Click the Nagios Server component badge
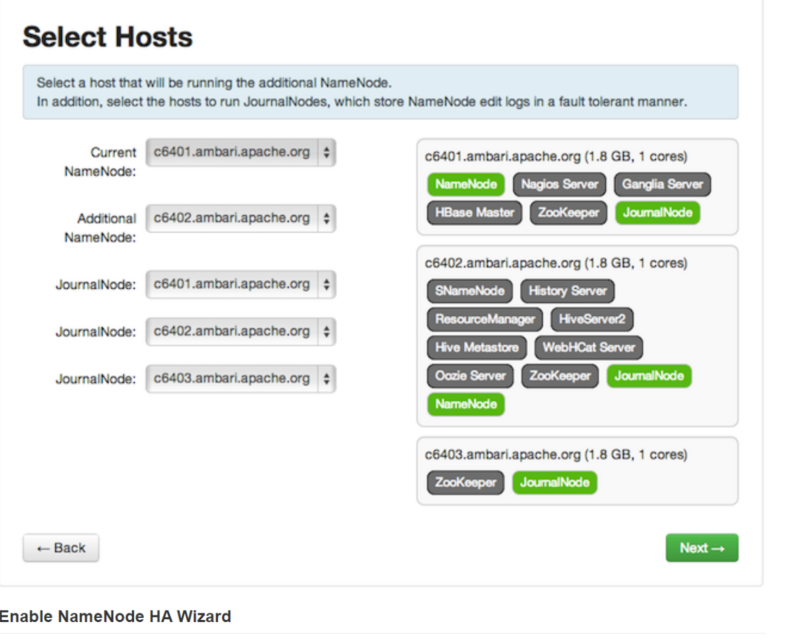This screenshot has height=641, width=803. 559,184
